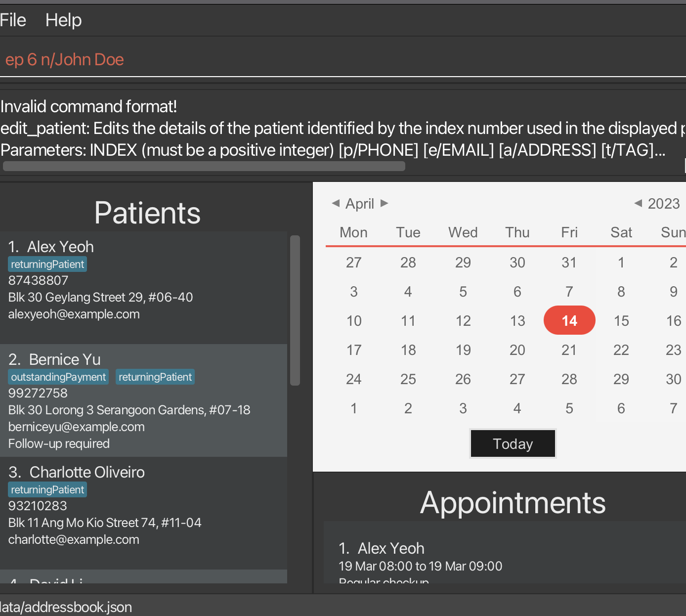
Task: Click Alex Yeoh's returningPatient tag
Action: [x=47, y=264]
